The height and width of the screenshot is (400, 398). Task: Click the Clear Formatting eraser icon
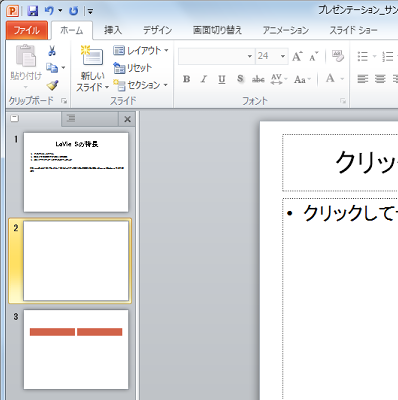pos(338,56)
